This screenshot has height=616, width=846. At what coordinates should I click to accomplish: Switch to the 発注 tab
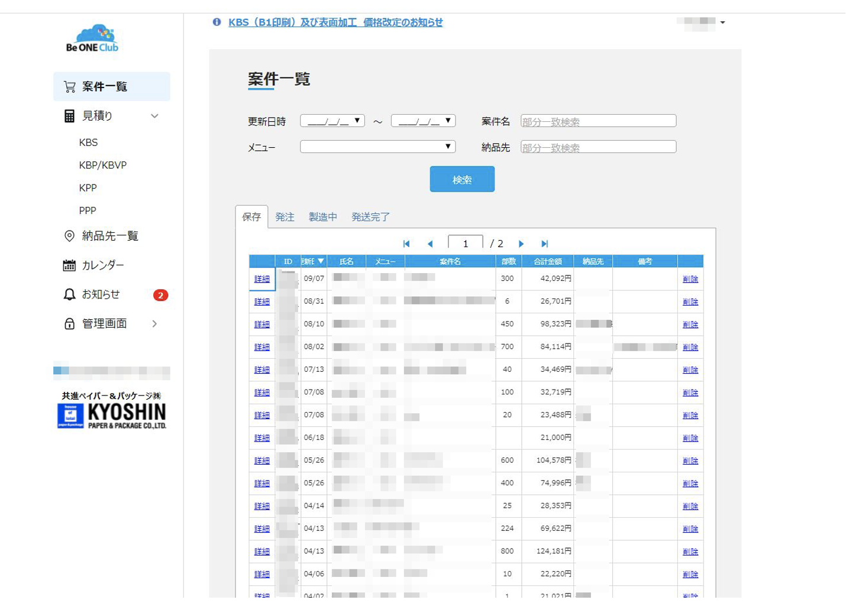[x=285, y=217]
